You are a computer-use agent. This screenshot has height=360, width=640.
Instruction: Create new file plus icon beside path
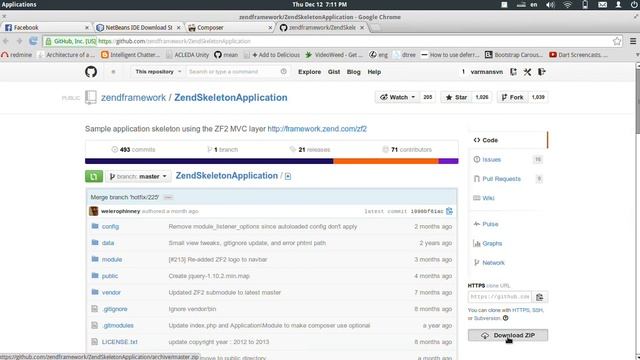click(288, 176)
